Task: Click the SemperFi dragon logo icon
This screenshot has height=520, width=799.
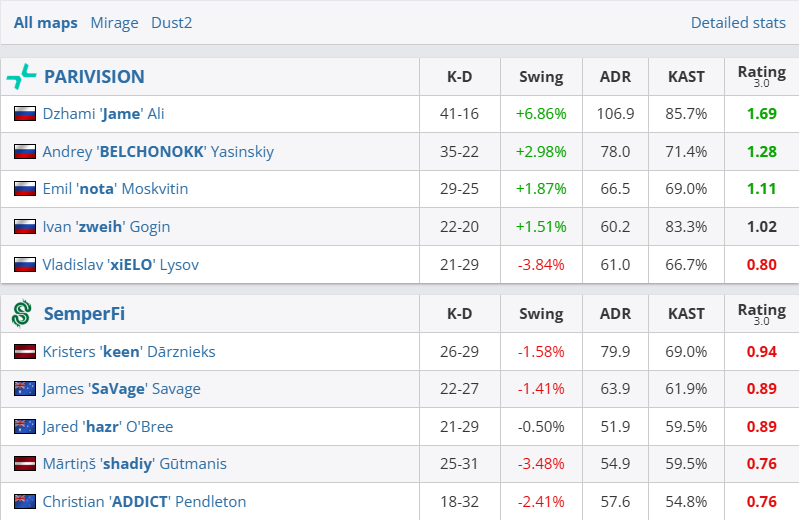Action: 21,314
